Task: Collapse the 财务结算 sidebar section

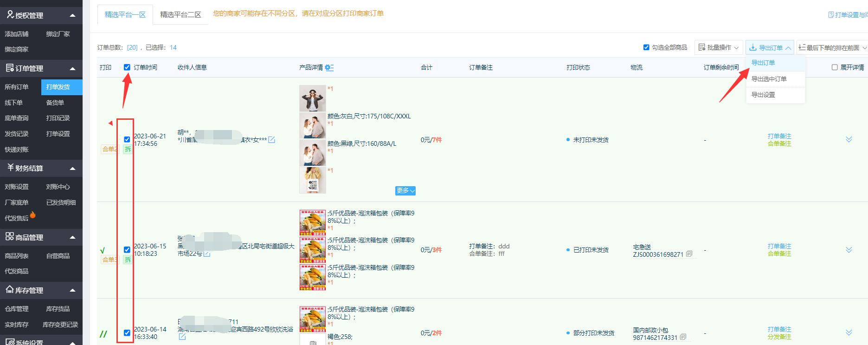Action: (72, 168)
